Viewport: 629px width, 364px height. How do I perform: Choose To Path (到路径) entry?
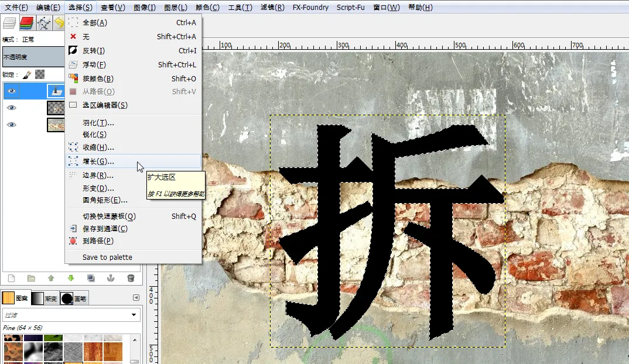coord(133,241)
